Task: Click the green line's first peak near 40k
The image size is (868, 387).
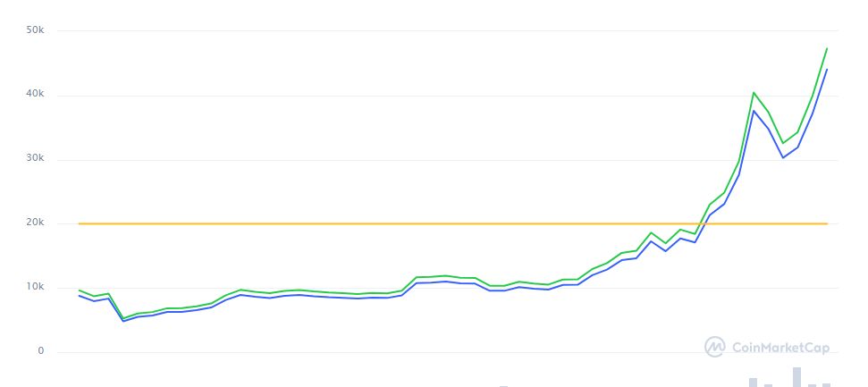Action: point(754,92)
